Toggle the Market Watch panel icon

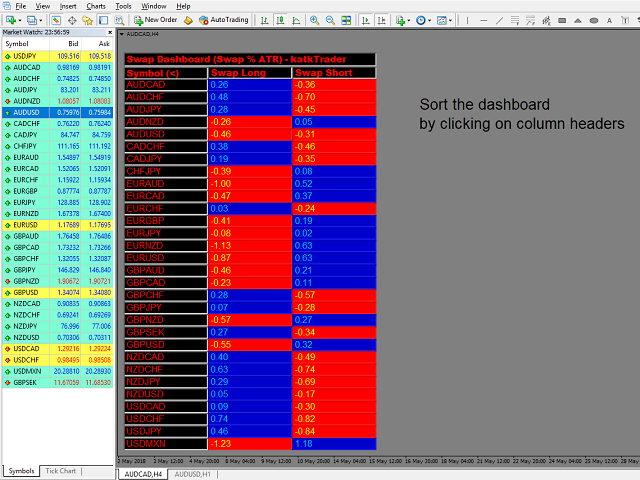(x=56, y=20)
